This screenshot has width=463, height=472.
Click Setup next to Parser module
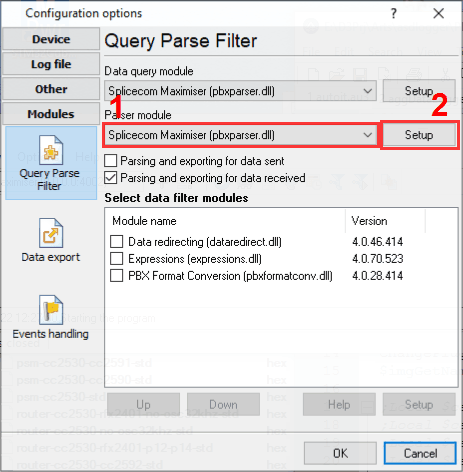tap(419, 135)
